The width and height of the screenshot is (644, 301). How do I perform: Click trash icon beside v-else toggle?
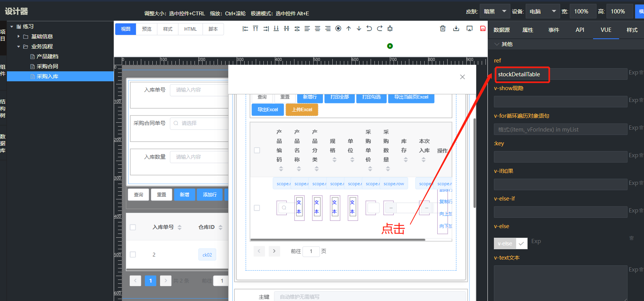[x=631, y=238]
